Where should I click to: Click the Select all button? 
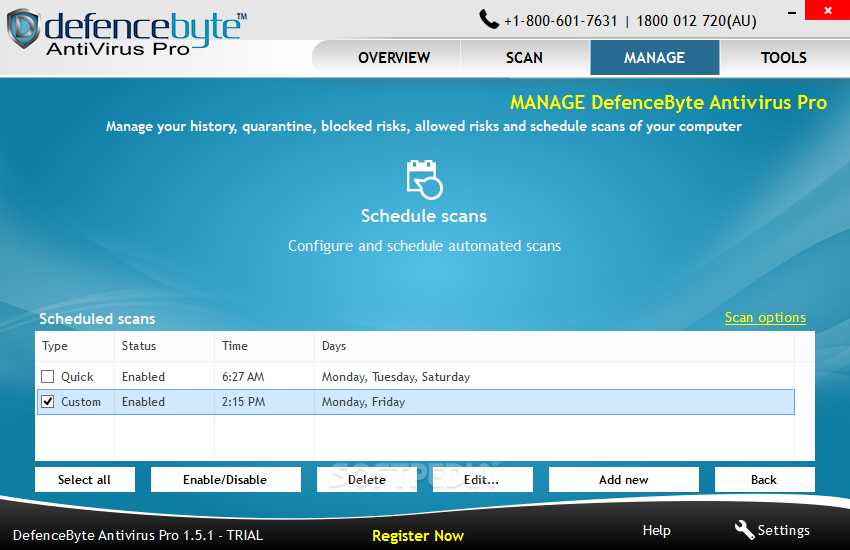(85, 480)
